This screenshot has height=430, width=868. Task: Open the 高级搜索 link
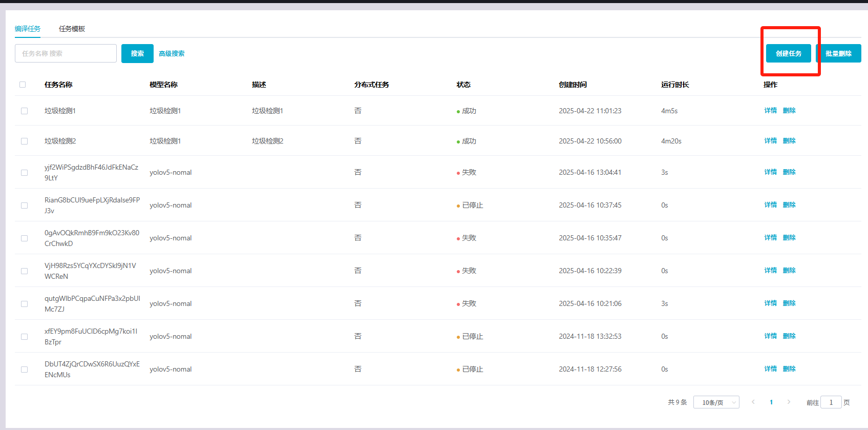(x=172, y=53)
